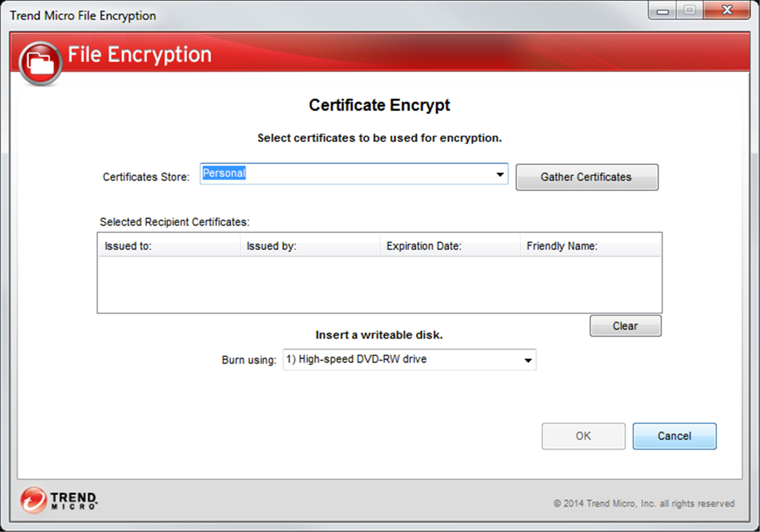The image size is (760, 532).
Task: Cancel the certificate encryption dialog
Action: click(674, 436)
